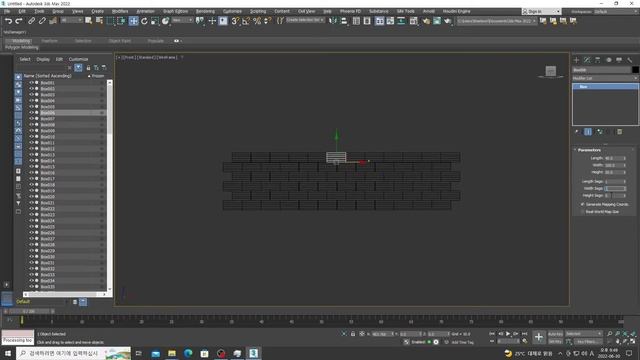
Task: Click the object color swatch in Modify panel
Action: tap(635, 70)
